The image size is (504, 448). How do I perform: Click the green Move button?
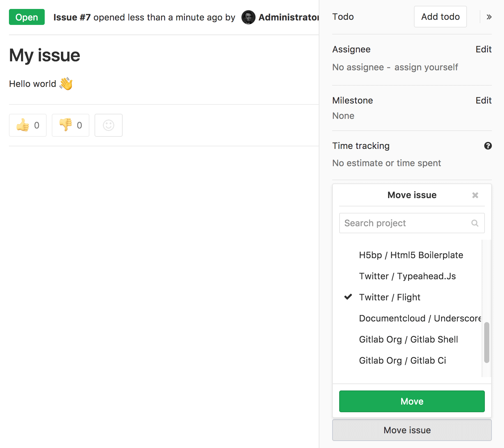(x=412, y=401)
